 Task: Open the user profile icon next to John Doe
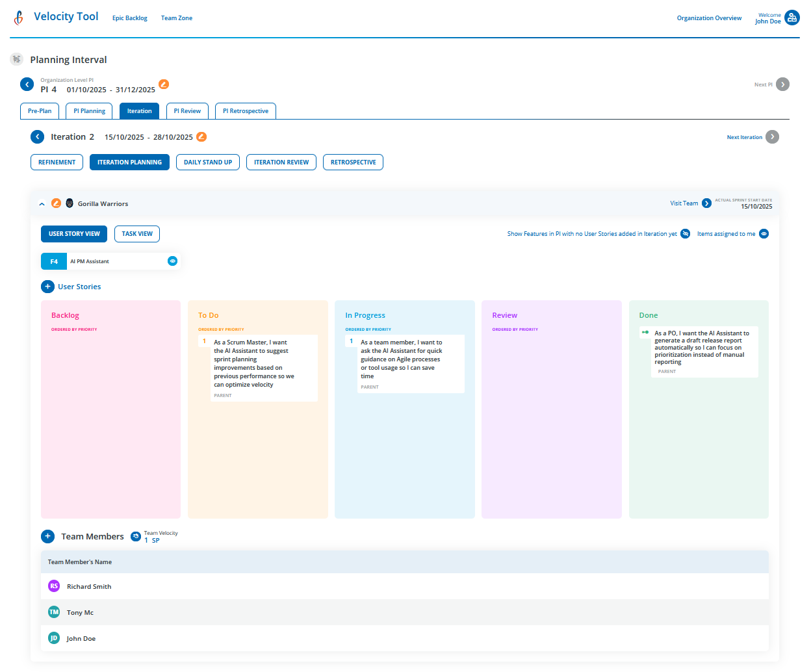coord(792,17)
